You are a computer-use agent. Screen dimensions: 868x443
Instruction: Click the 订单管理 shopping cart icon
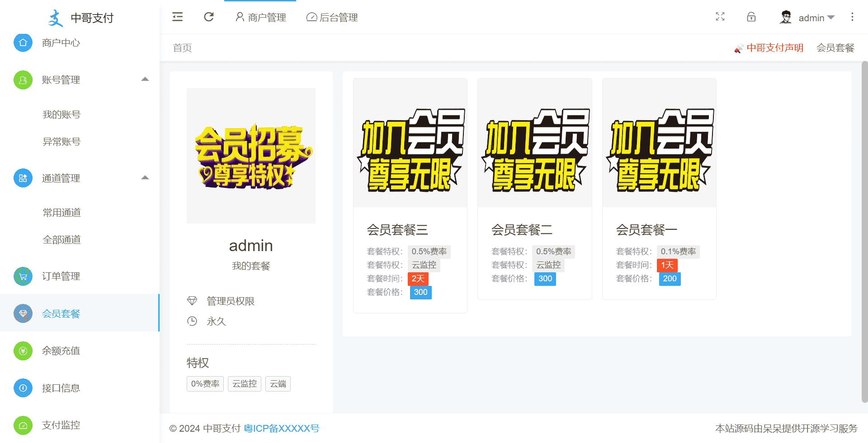pyautogui.click(x=23, y=276)
